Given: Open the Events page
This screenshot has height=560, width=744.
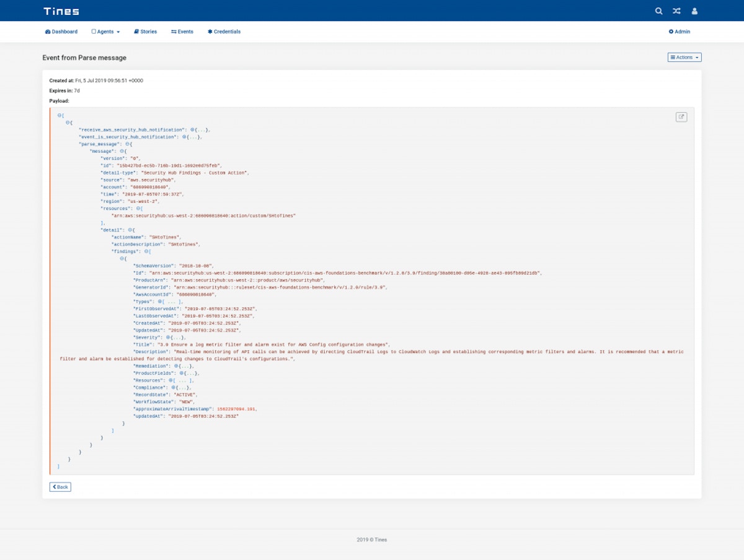Looking at the screenshot, I should (x=182, y=32).
